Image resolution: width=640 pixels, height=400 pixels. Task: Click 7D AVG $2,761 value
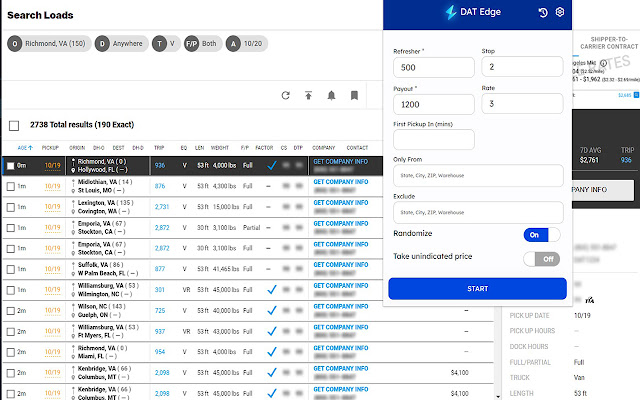(589, 160)
